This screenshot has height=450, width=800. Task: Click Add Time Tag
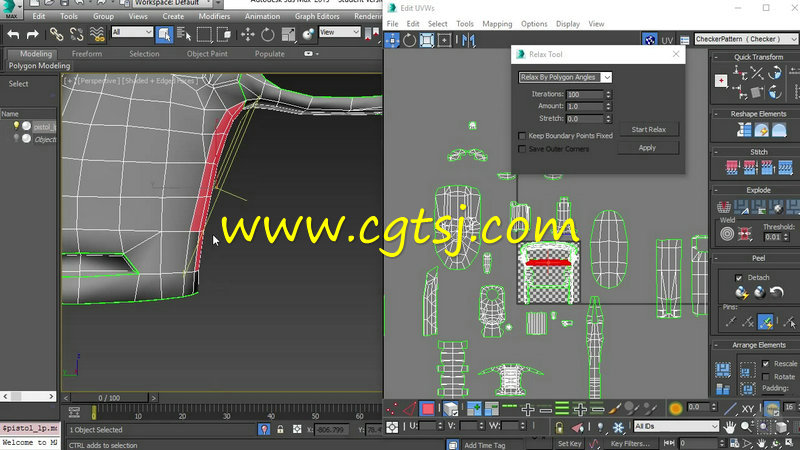point(484,445)
